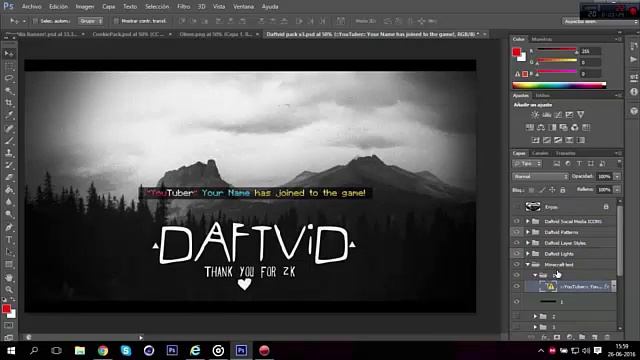
Task: Open Chrome from the Windows taskbar
Action: 103,351
